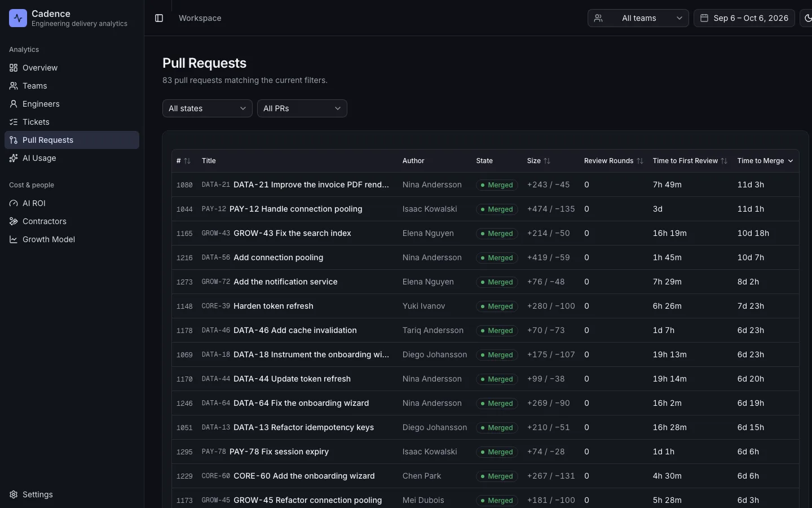Click the team filter users icon
Viewport: 812px width, 508px height.
pyautogui.click(x=598, y=18)
